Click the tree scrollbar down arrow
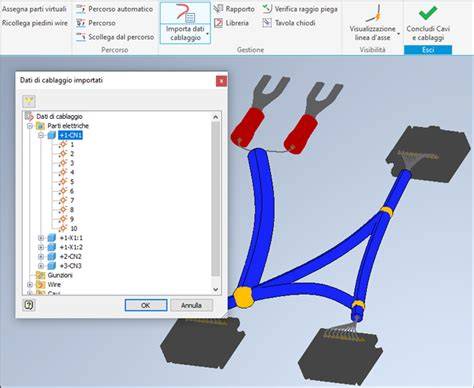 tap(216, 289)
